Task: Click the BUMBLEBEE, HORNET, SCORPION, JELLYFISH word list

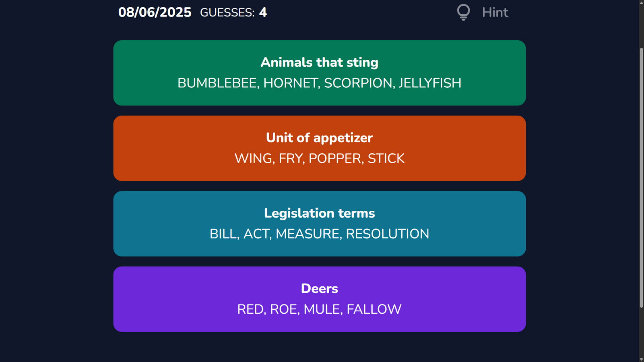Action: (320, 83)
